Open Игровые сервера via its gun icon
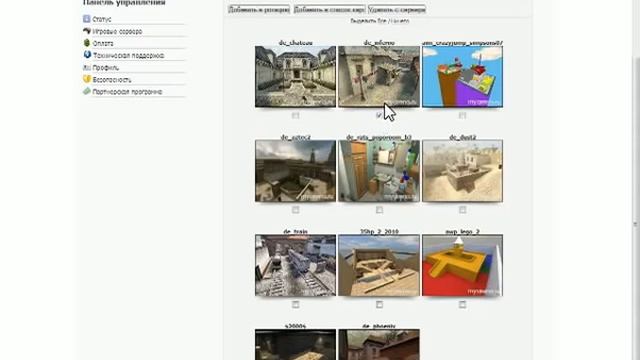640x360 pixels. point(87,31)
